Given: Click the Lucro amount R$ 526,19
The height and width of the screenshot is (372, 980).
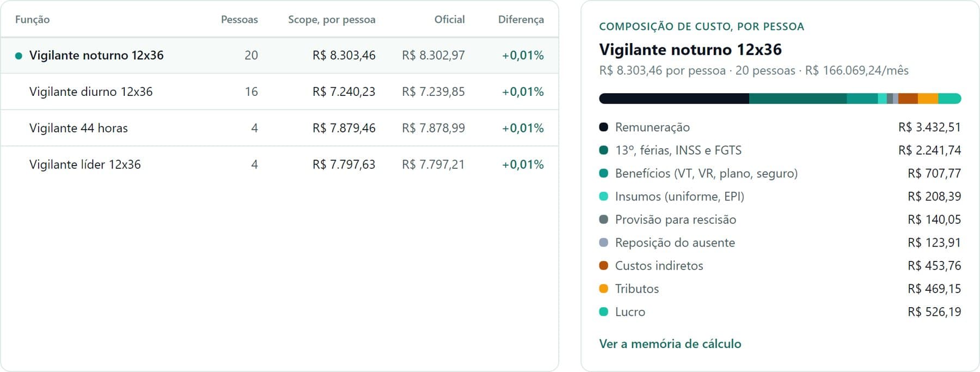Looking at the screenshot, I should [x=934, y=312].
